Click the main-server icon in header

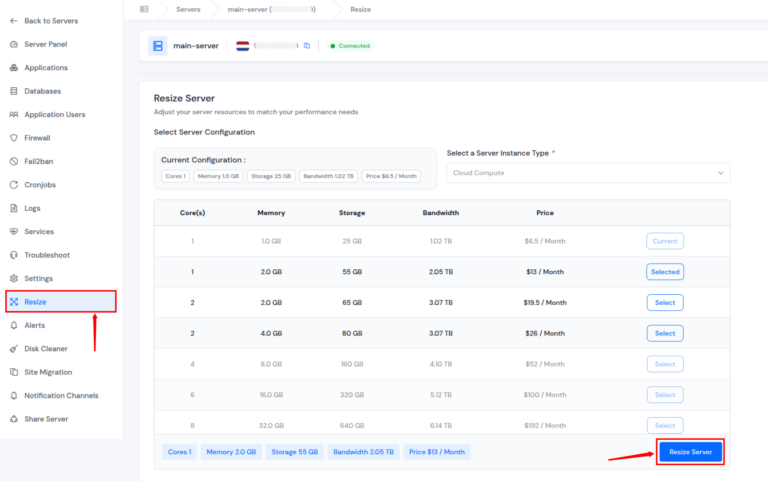click(x=158, y=46)
